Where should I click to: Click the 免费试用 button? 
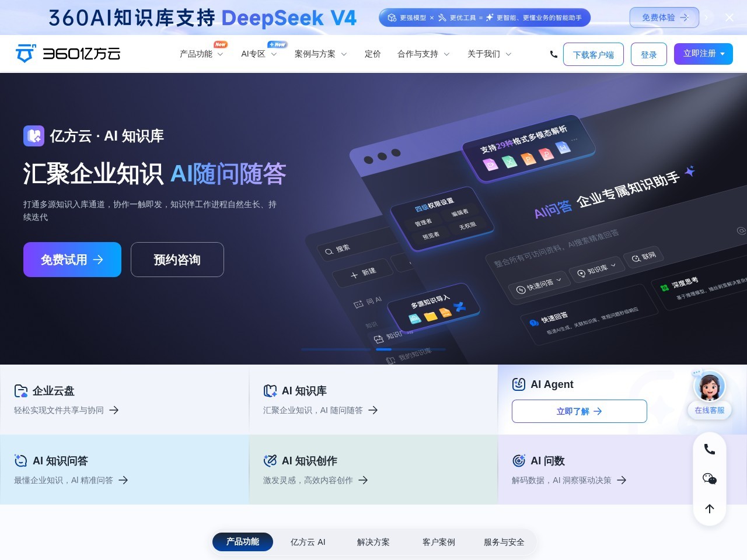click(x=72, y=260)
